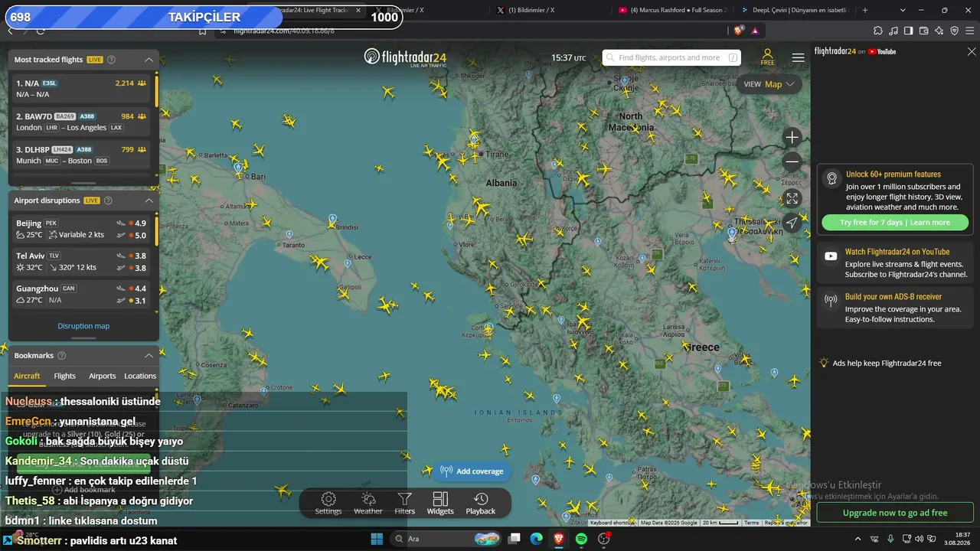Open browser tab list chevron
This screenshot has height=551, width=980.
pos(903,10)
